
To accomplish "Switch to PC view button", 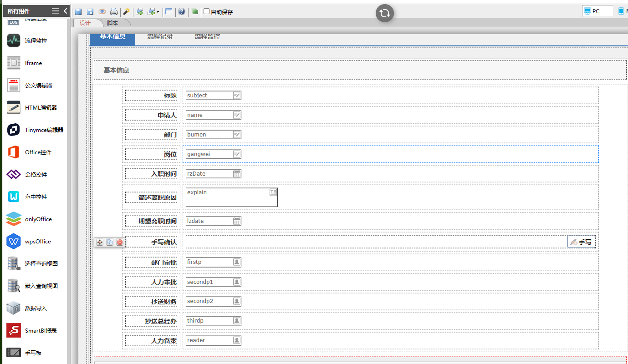I will tap(597, 11).
